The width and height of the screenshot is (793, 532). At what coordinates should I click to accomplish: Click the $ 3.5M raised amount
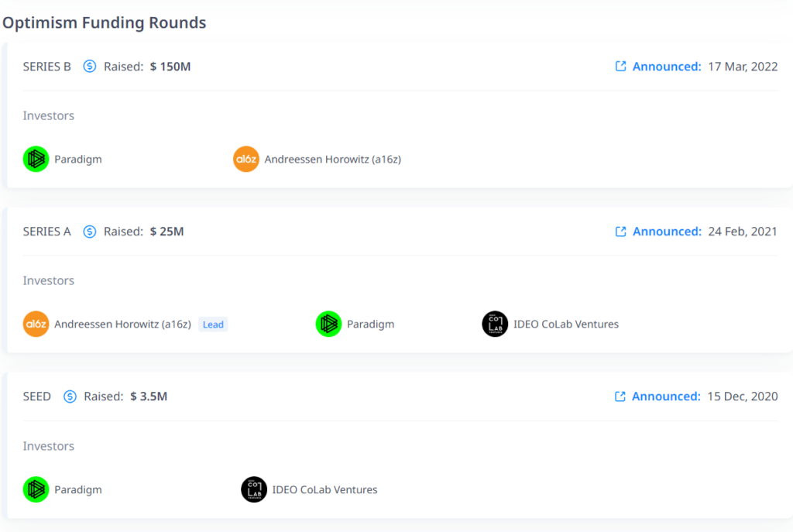tap(149, 396)
